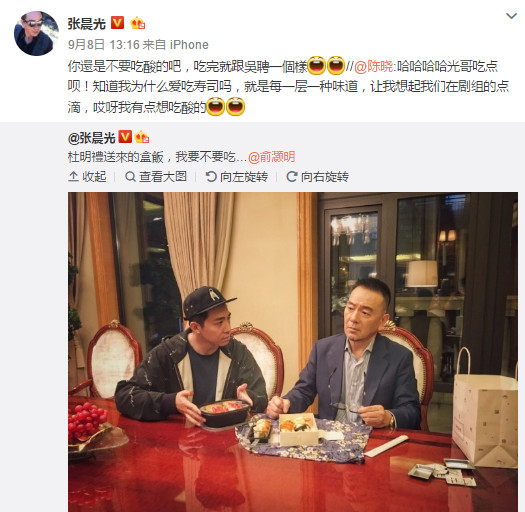Click the clockwise rotate icon

[292, 176]
